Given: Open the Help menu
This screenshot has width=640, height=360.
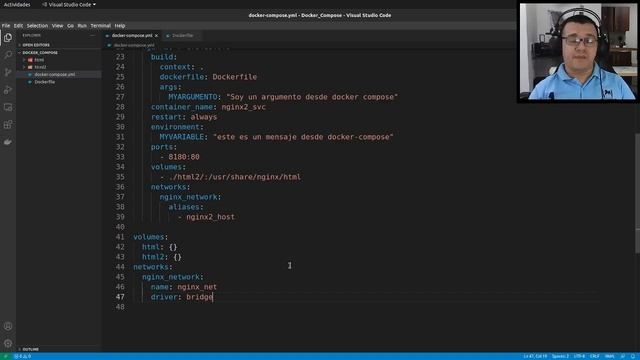Looking at the screenshot, I should (120, 25).
